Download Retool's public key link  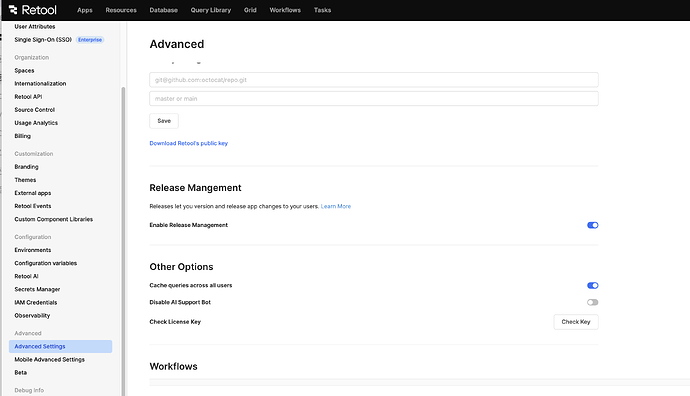(x=188, y=143)
